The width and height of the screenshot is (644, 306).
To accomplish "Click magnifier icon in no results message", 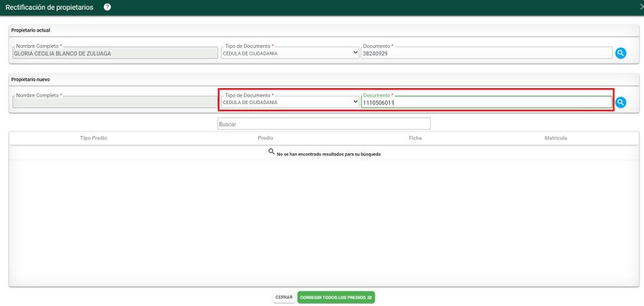I will [272, 152].
